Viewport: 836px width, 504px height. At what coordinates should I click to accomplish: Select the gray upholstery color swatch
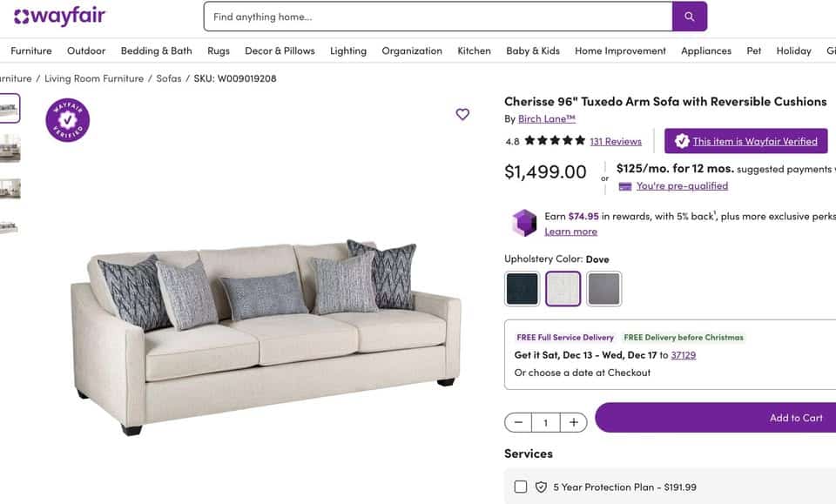[604, 289]
